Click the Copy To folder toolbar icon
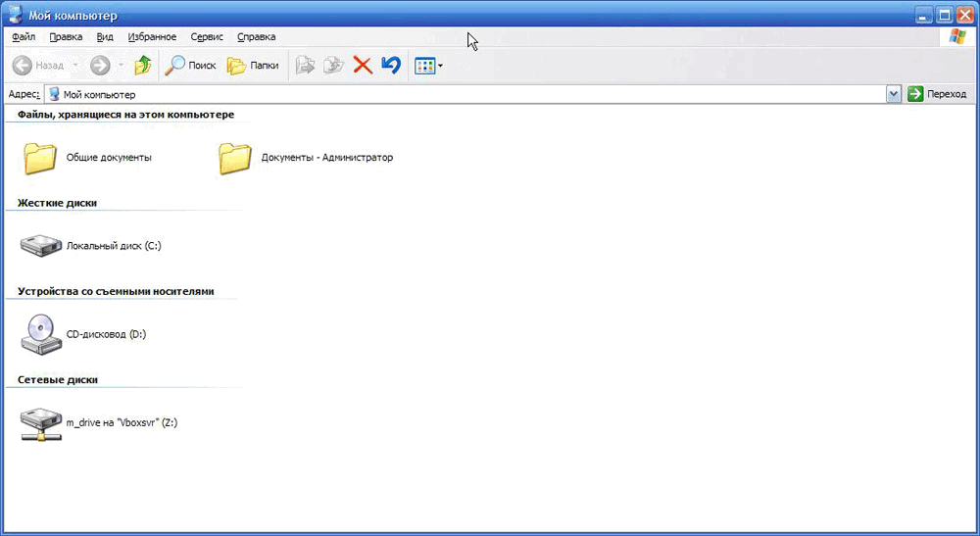Screen dimensions: 980x536 pyautogui.click(x=334, y=66)
